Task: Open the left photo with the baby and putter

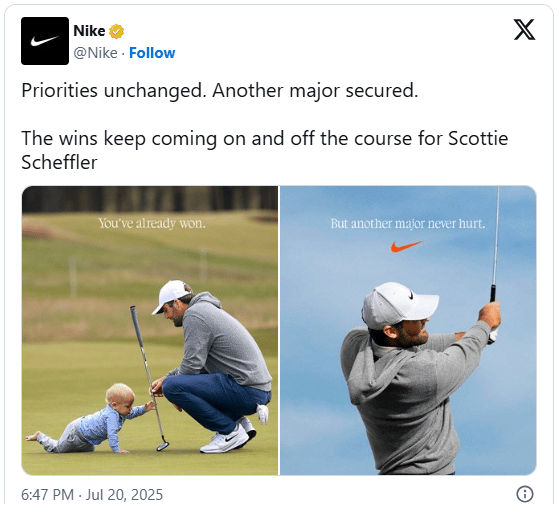Action: 150,330
